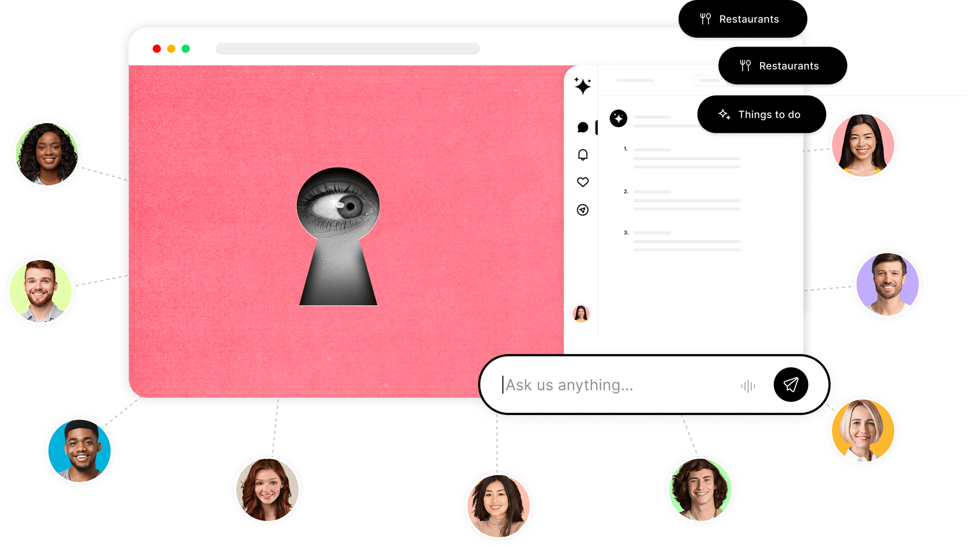Screen dimensions: 980x547
Task: Click the Things to do chip
Action: pyautogui.click(x=761, y=115)
